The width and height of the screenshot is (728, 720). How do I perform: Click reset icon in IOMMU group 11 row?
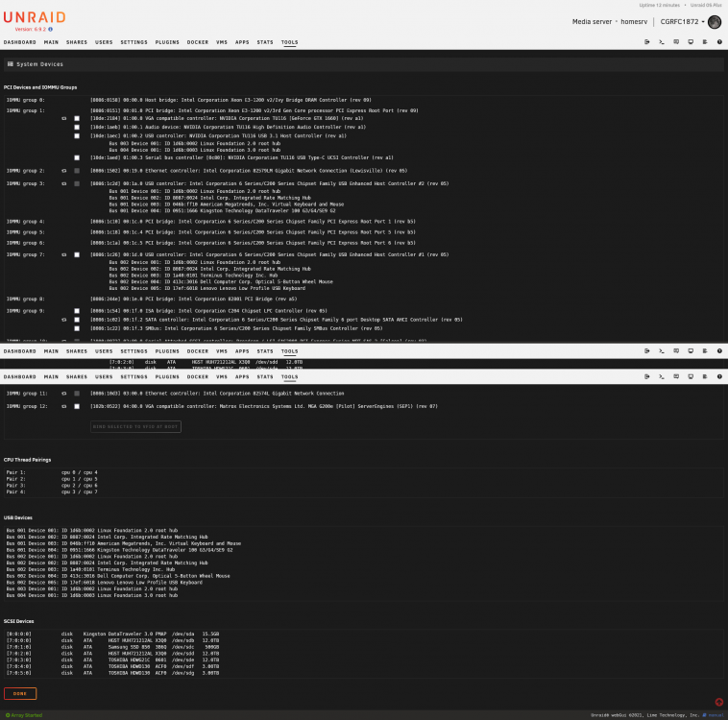tap(64, 394)
